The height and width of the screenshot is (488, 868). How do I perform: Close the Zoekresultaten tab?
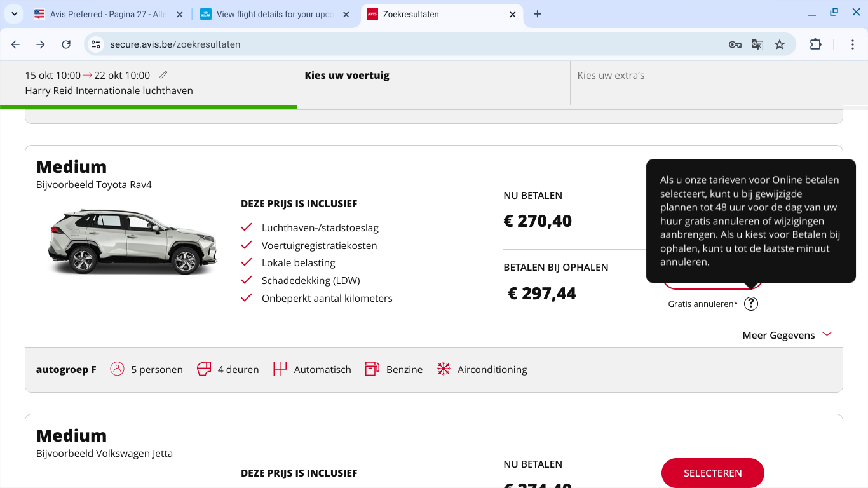pyautogui.click(x=513, y=14)
